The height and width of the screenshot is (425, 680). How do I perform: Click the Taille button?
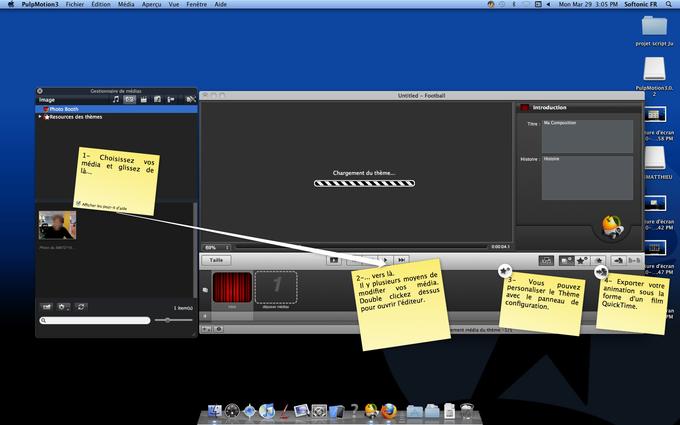point(216,260)
